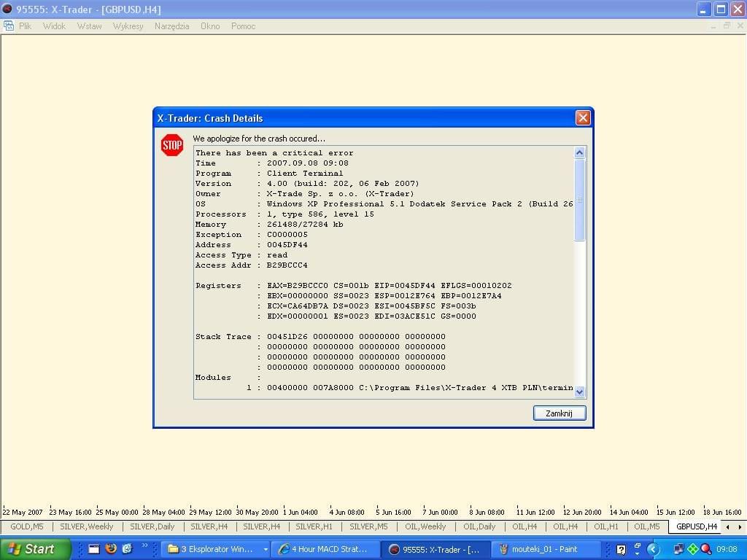The image size is (747, 560).
Task: Open the Okno menu
Action: pyautogui.click(x=210, y=26)
